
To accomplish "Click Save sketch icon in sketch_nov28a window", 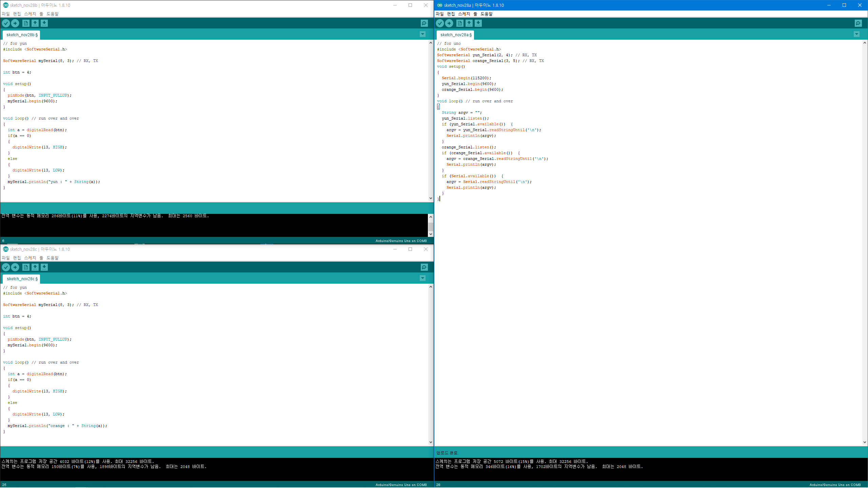I will 478,23.
